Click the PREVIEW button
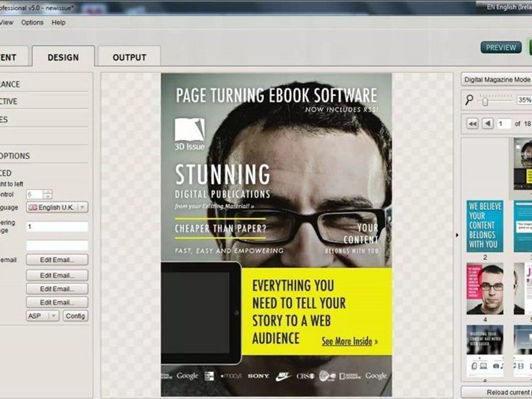Viewport: 532px width, 399px height. click(x=501, y=48)
